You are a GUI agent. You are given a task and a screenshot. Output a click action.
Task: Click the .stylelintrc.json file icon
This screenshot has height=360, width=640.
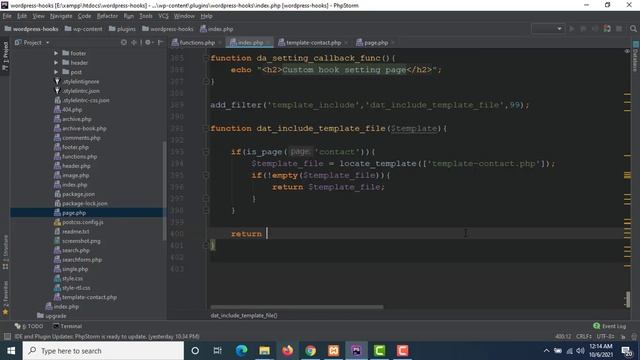(57, 91)
